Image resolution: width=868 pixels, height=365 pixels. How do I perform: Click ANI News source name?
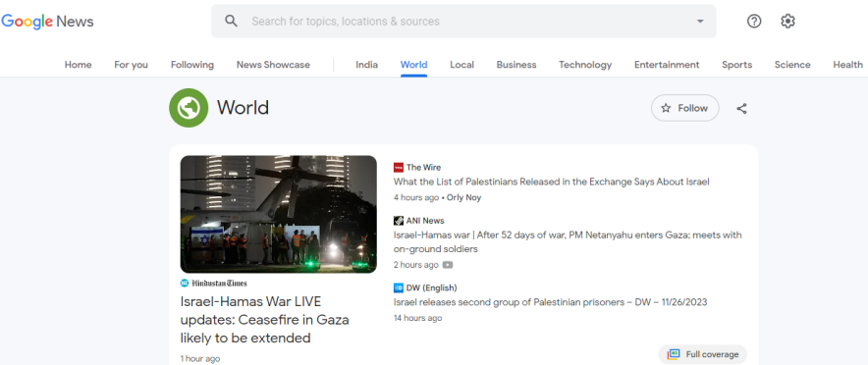pyautogui.click(x=425, y=221)
